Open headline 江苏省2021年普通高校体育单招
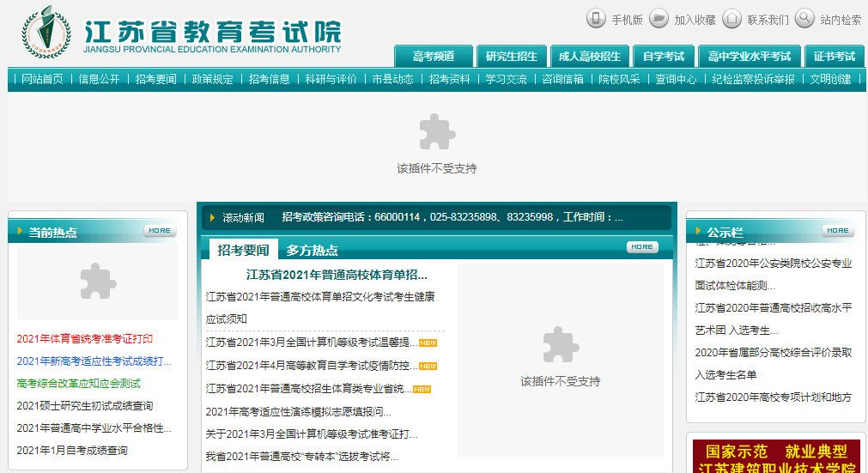The image size is (868, 473). tap(337, 275)
